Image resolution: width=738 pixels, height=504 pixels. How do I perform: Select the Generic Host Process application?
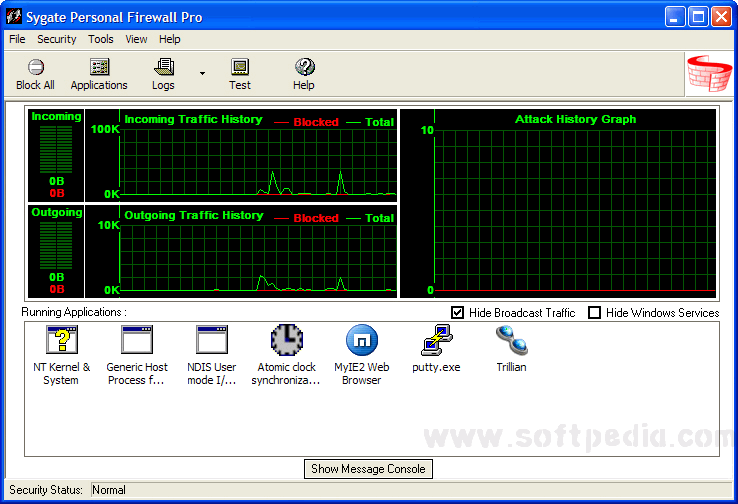(x=136, y=355)
